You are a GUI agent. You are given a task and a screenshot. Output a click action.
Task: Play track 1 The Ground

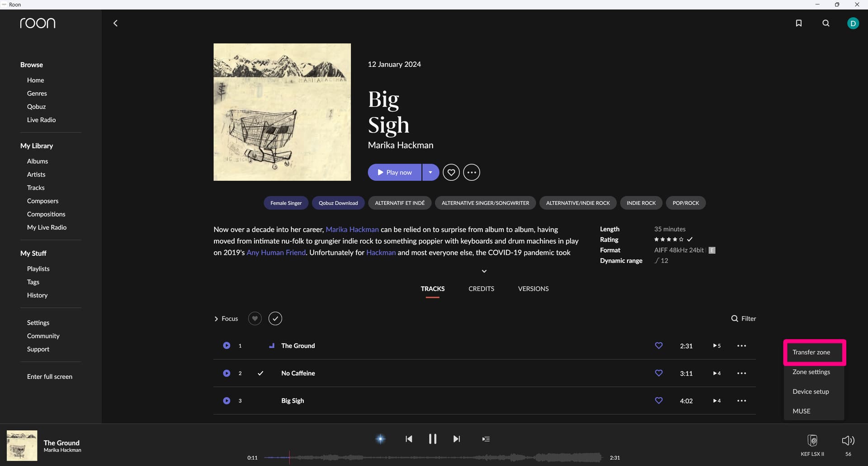(226, 345)
